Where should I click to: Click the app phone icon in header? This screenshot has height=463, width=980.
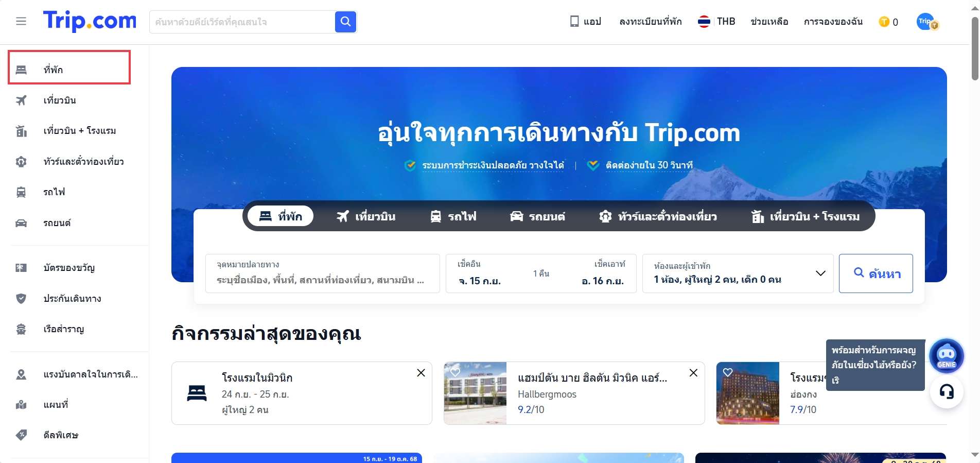point(574,22)
